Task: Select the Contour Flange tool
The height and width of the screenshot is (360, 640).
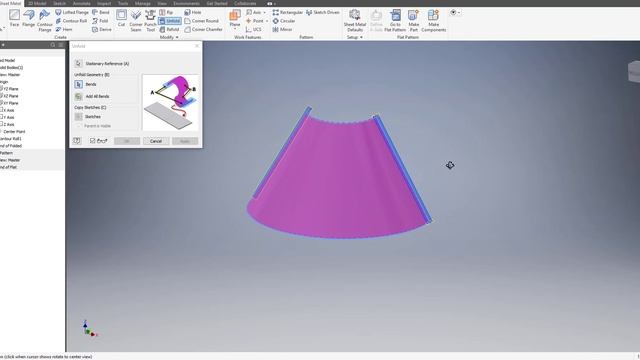Action: click(44, 20)
